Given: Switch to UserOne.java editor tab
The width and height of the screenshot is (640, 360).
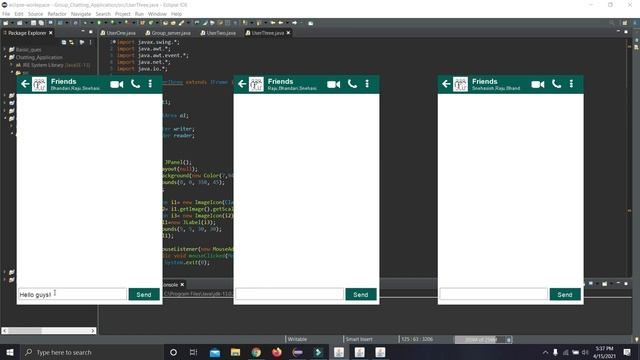Looking at the screenshot, I should point(118,33).
